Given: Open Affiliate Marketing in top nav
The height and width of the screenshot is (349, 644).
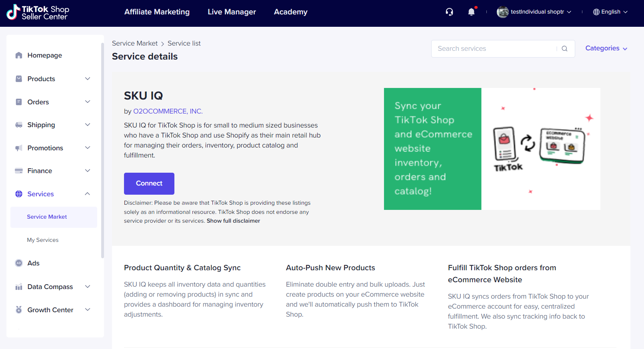Looking at the screenshot, I should pos(157,12).
